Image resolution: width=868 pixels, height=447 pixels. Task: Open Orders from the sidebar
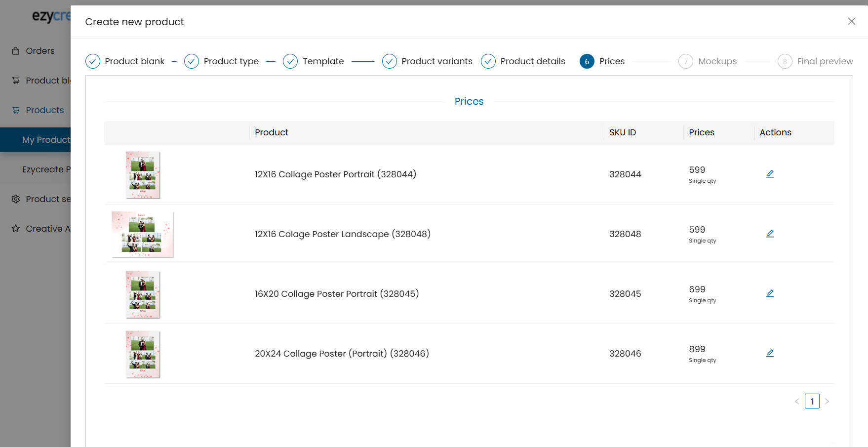coord(39,51)
